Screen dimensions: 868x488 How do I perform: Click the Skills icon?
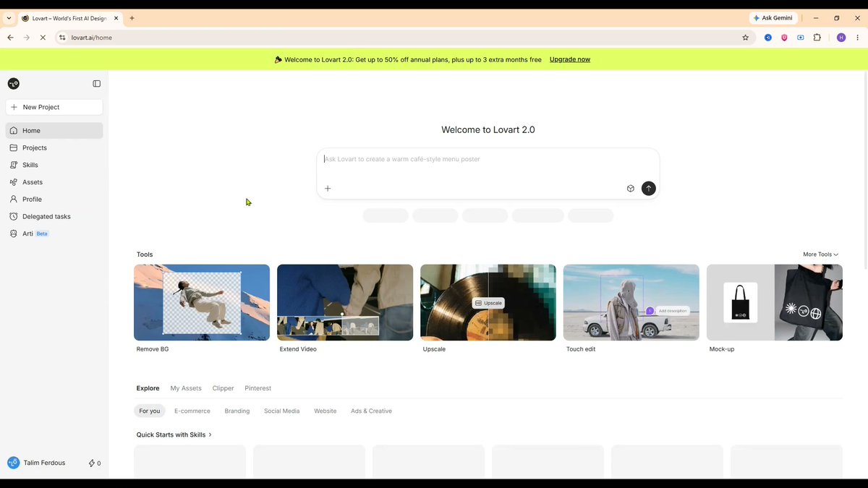click(x=14, y=165)
